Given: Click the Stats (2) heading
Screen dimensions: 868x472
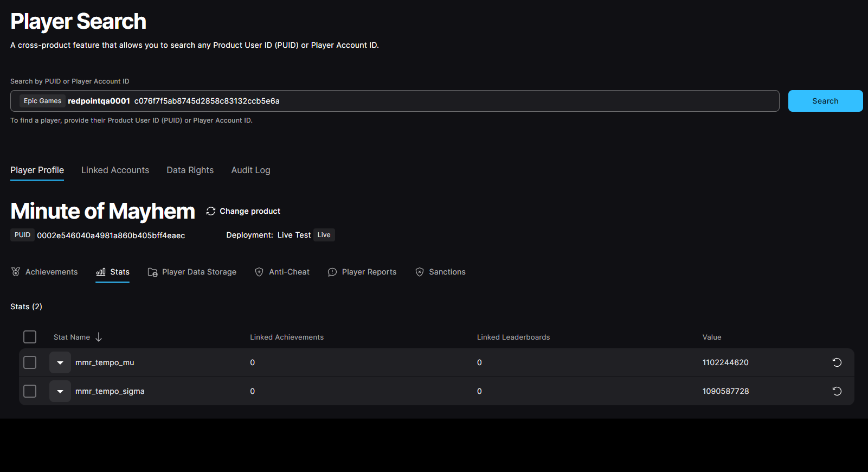Looking at the screenshot, I should point(26,307).
